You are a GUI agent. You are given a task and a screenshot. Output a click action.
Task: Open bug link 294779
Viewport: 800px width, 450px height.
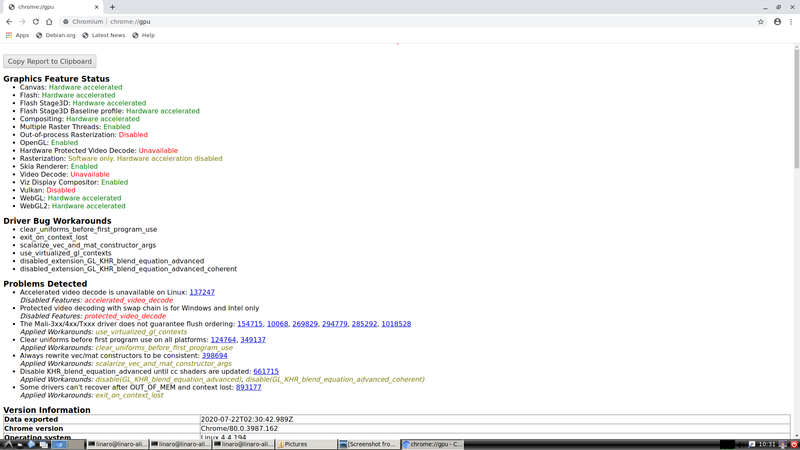click(335, 324)
